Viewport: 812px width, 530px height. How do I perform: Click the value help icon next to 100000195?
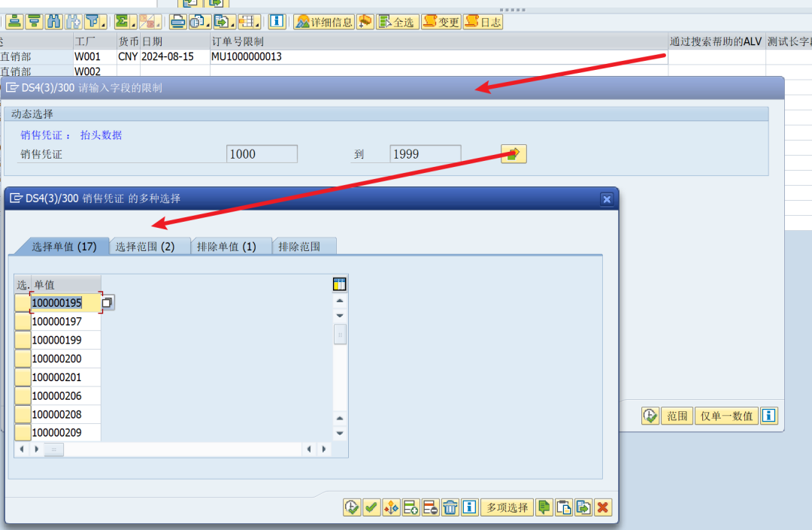[108, 303]
